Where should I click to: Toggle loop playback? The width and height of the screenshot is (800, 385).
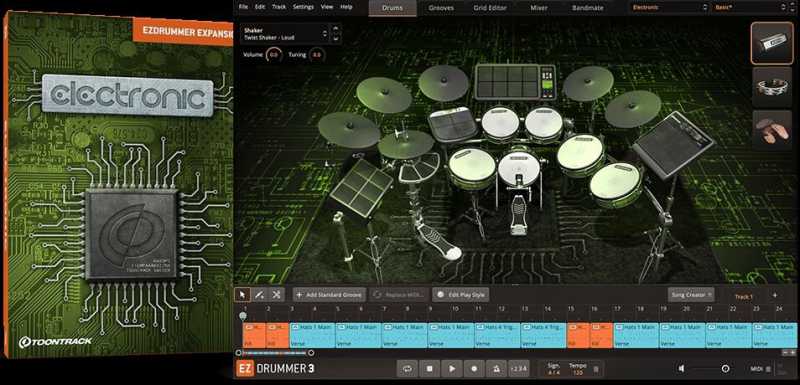tap(407, 368)
